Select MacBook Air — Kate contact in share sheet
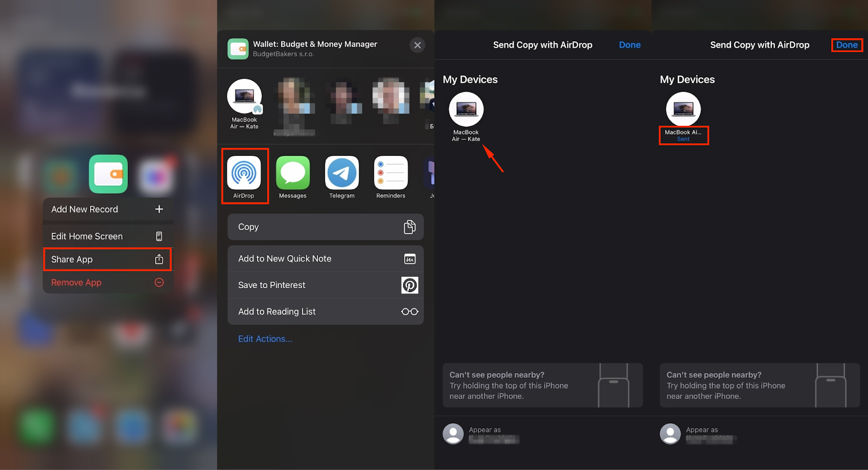 244,104
